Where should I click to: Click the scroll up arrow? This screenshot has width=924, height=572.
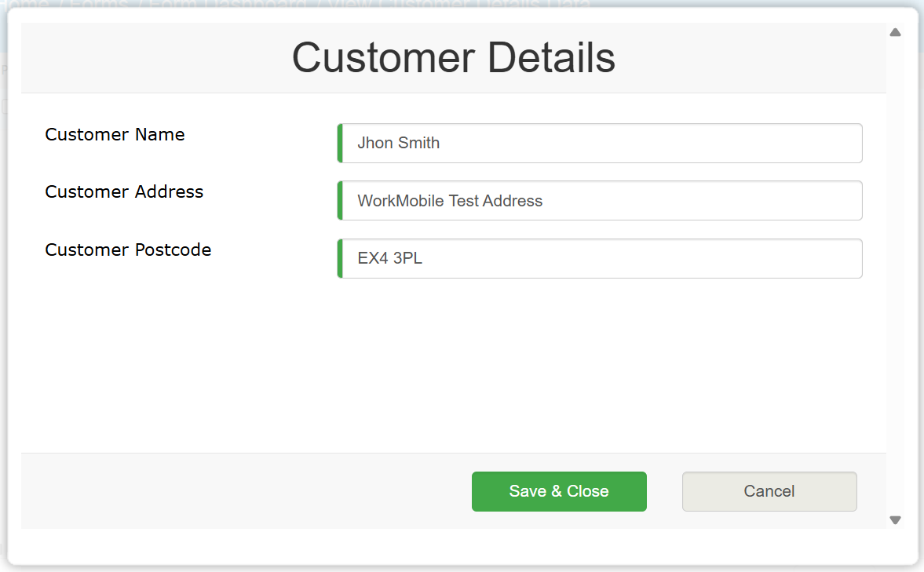[895, 33]
